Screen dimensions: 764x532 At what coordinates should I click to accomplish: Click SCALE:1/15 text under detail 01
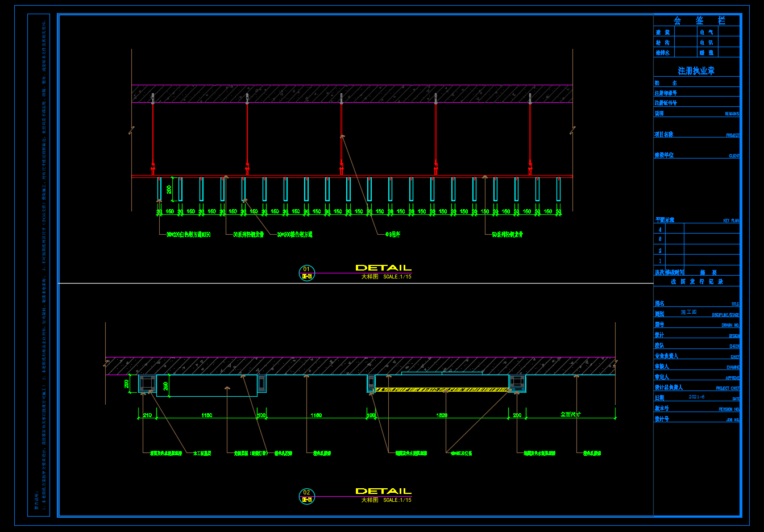(x=397, y=277)
